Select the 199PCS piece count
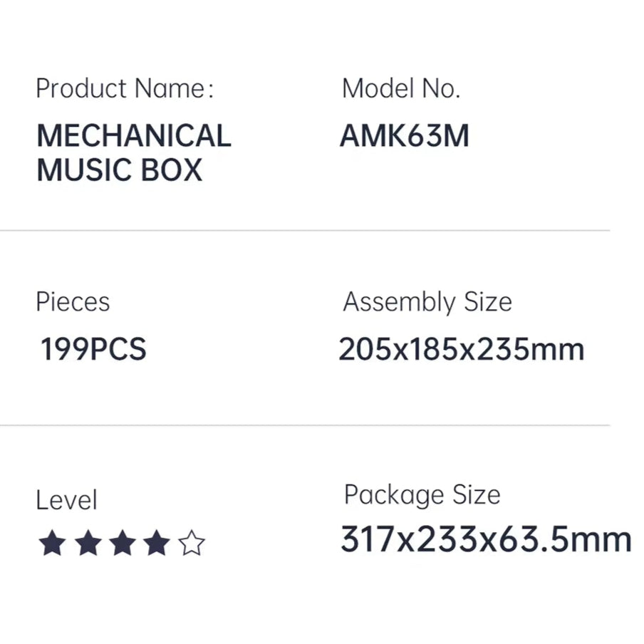The width and height of the screenshot is (644, 644). 93,350
